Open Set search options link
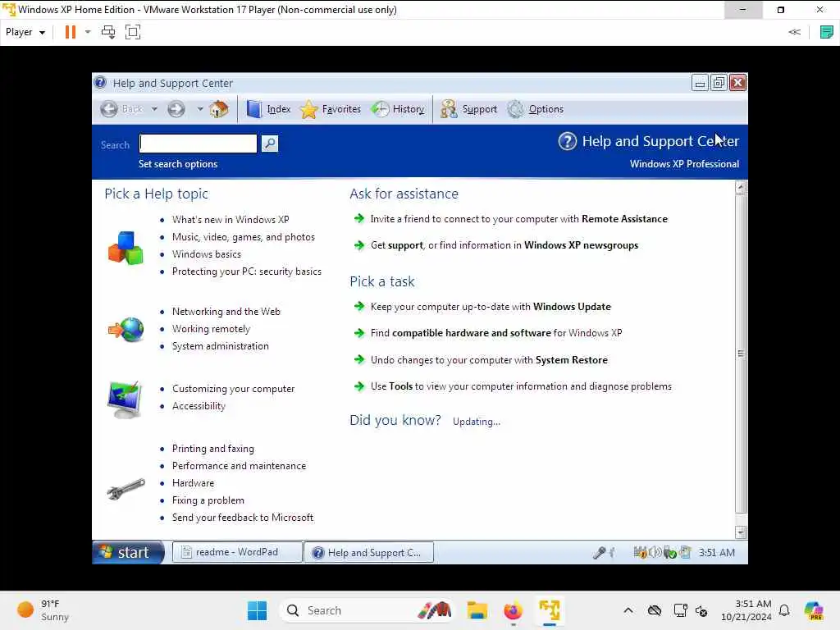This screenshot has height=630, width=840. coord(178,164)
